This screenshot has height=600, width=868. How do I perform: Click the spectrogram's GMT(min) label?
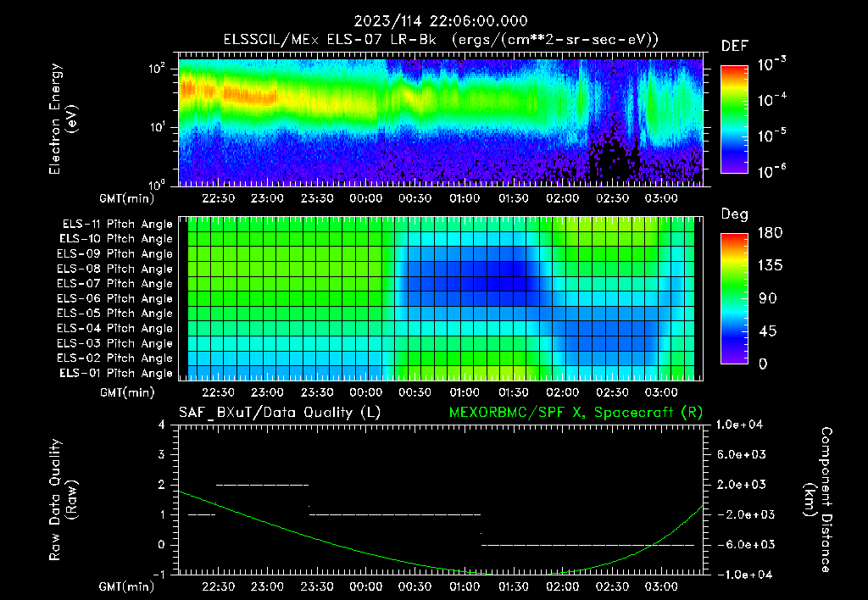pyautogui.click(x=127, y=198)
